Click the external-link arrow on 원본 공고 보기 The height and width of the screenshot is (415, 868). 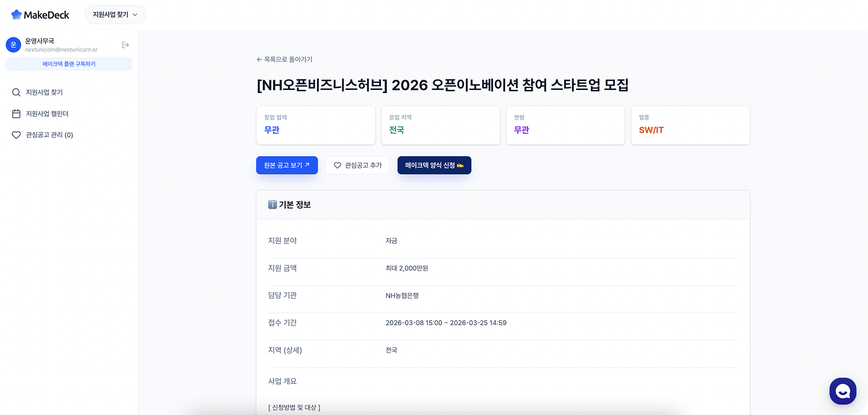click(x=306, y=165)
